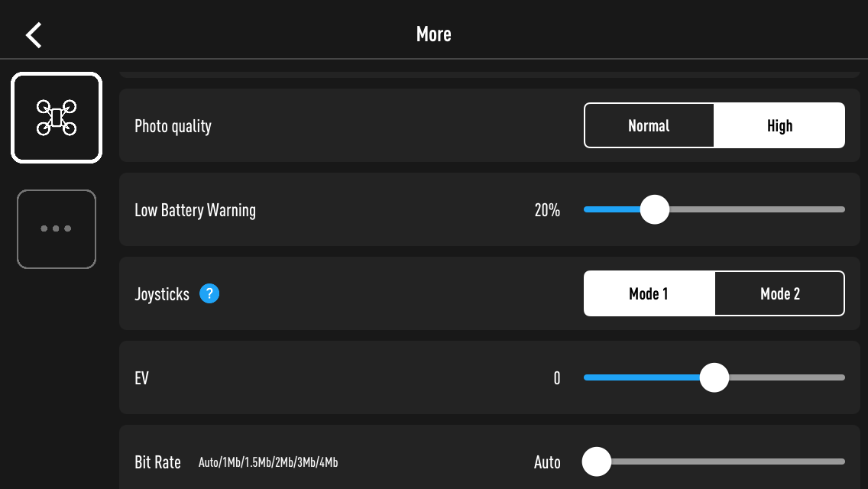Go back using the top-left arrow

click(x=34, y=35)
